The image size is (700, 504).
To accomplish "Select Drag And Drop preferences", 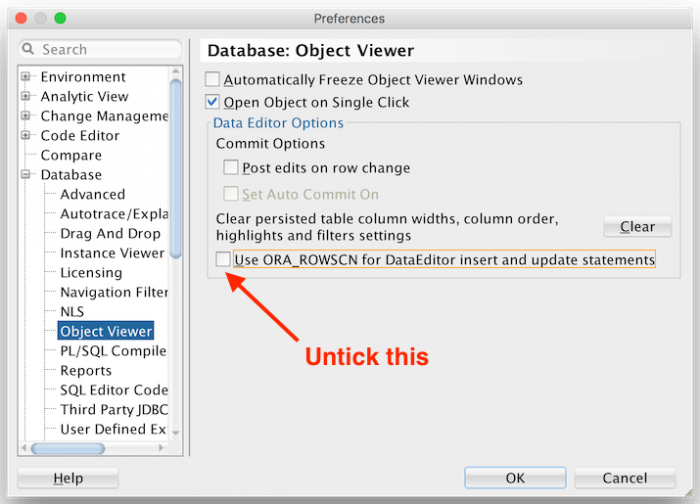I will pyautogui.click(x=110, y=234).
